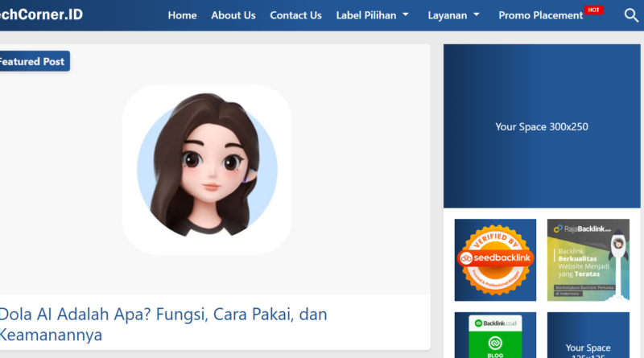Click the TechCorner.ID site logo
Viewport: 644px width, 358px height.
(41, 14)
